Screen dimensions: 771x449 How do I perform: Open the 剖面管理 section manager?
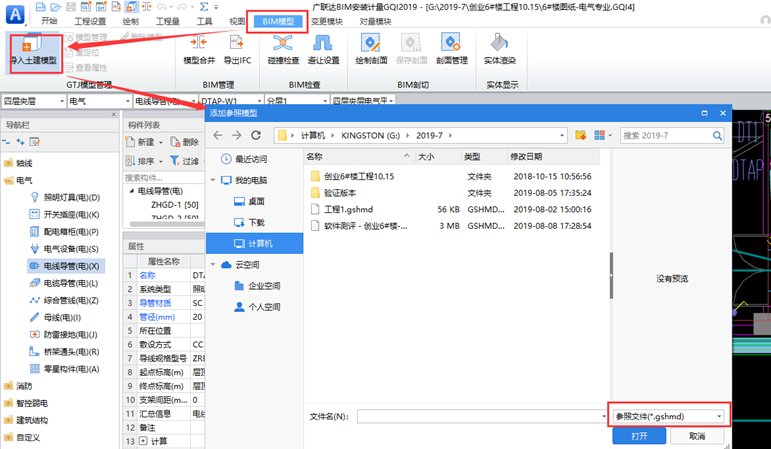coord(451,43)
